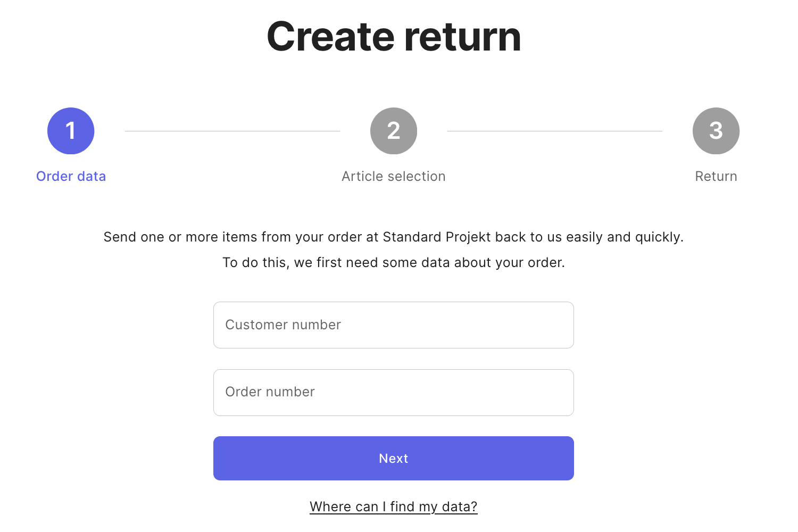This screenshot has height=532, width=798.
Task: Click the step 2 circle icon
Action: (x=394, y=131)
